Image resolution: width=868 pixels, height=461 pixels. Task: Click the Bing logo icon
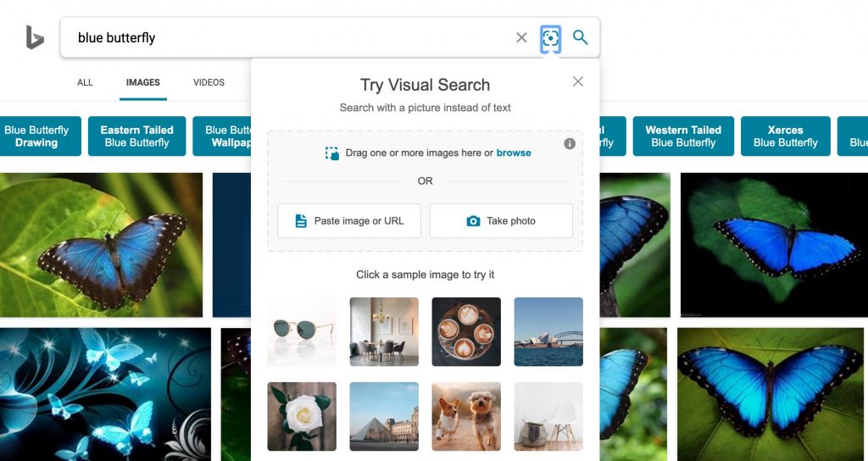(x=34, y=37)
